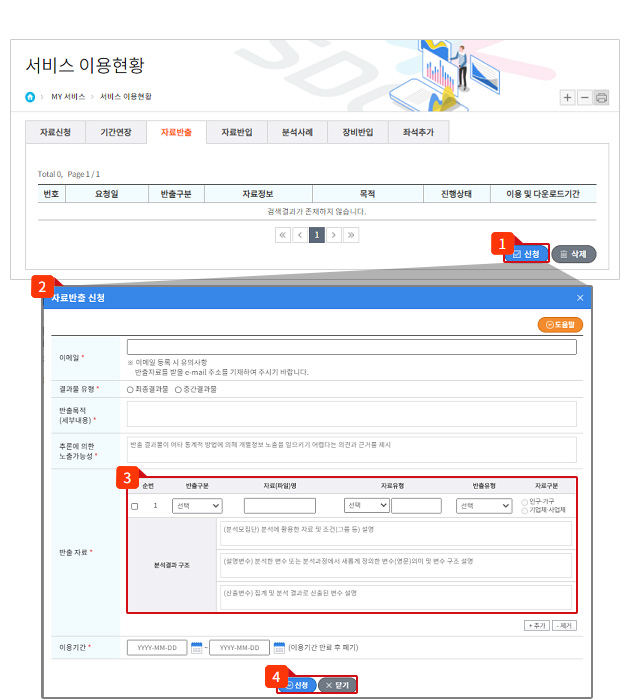Viewport: 630px width, 700px height.
Task: Open end date calendar picker
Action: [x=279, y=647]
